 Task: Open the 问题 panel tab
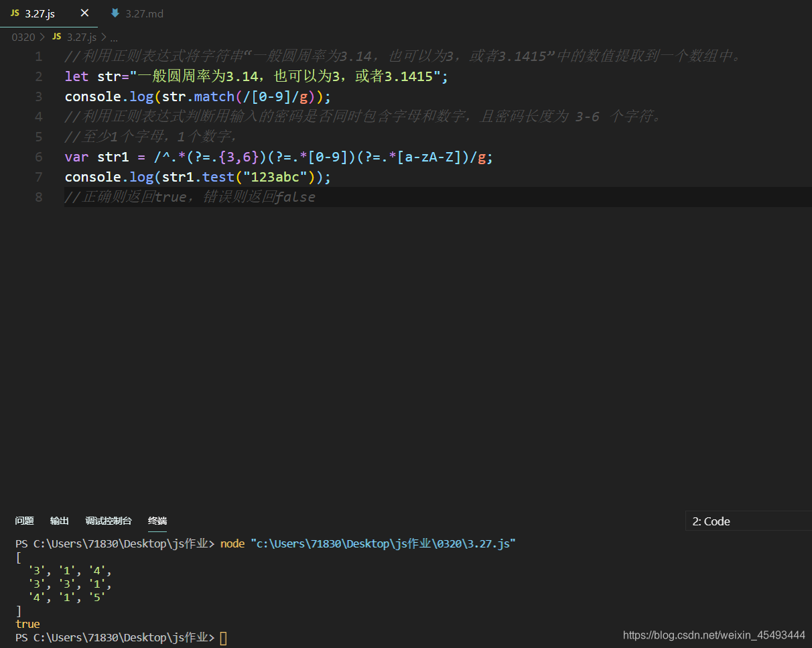(25, 521)
